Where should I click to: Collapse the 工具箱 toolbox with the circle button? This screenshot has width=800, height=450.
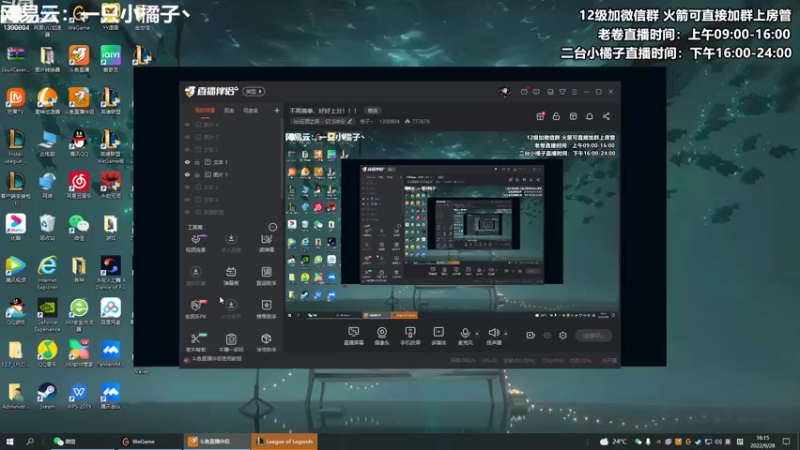[272, 227]
